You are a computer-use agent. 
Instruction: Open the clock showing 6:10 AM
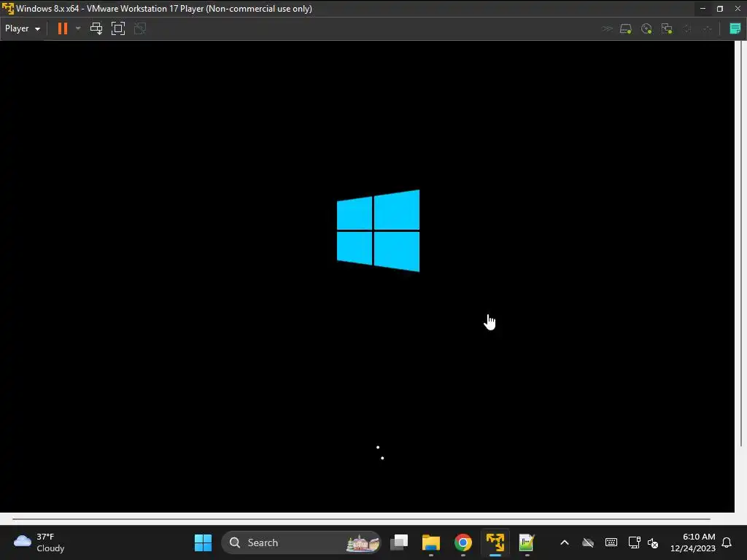[693, 542]
